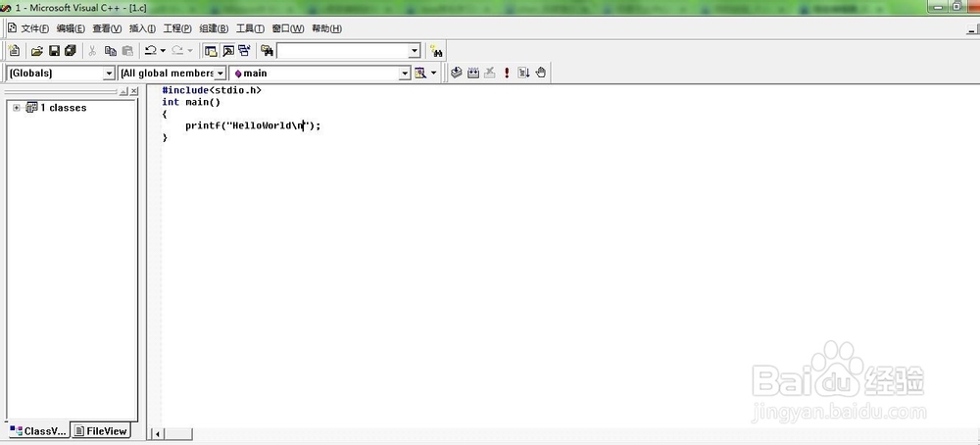Switch to the ClassView tab

click(x=37, y=430)
